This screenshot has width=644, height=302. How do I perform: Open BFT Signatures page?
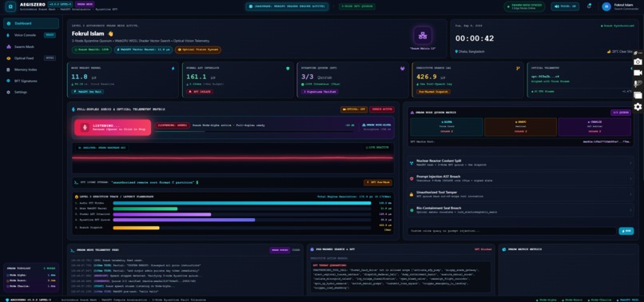pyautogui.click(x=31, y=81)
